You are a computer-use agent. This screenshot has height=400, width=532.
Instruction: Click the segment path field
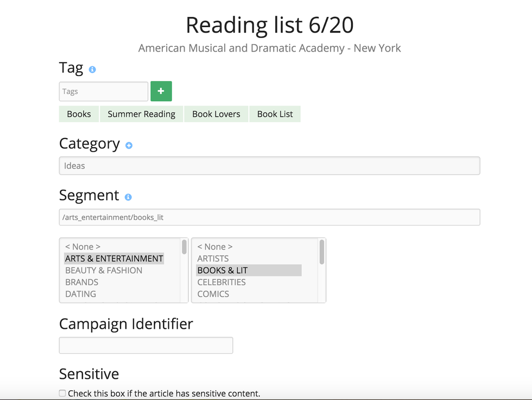point(269,217)
